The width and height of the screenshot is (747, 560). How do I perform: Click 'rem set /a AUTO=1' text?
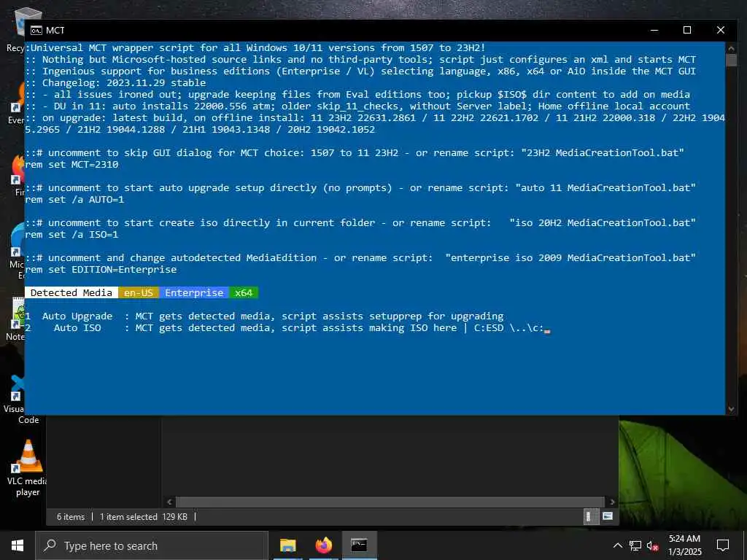pyautogui.click(x=75, y=200)
